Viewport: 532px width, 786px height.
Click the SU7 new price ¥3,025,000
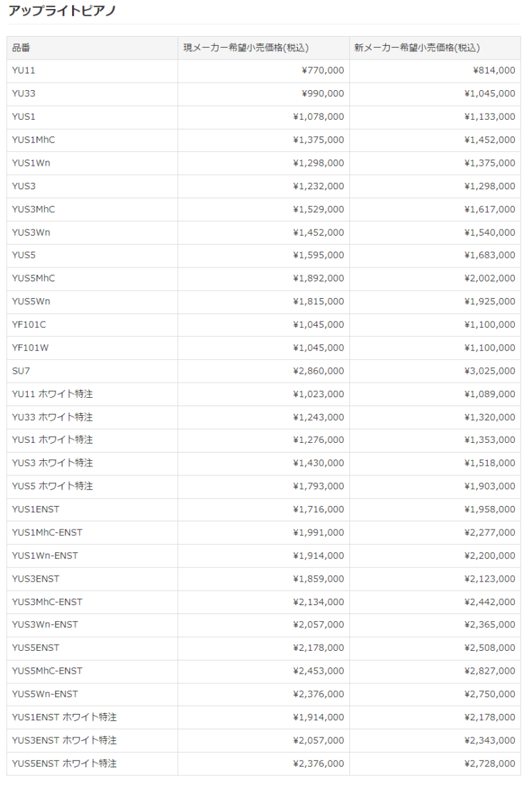point(490,371)
